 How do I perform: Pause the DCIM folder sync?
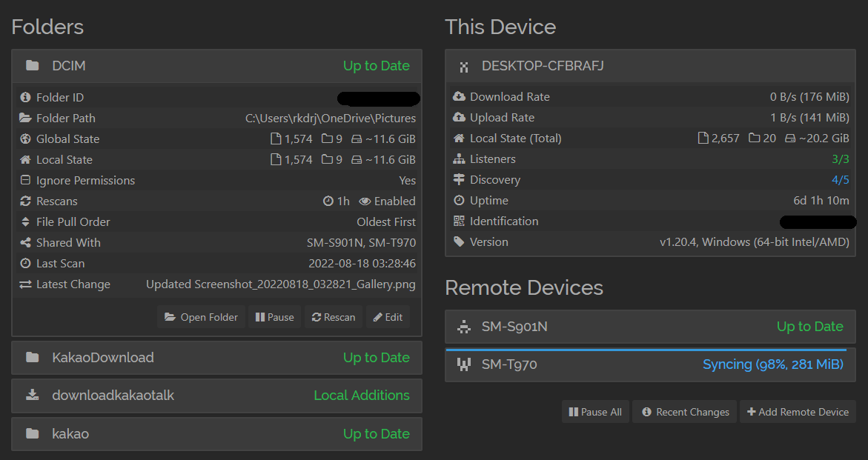pos(274,316)
